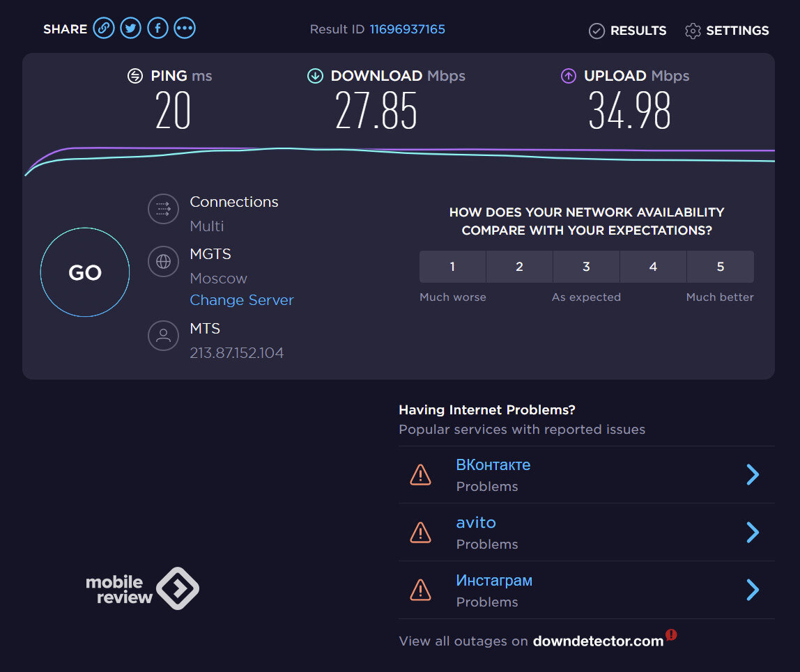Viewport: 800px width, 672px height.
Task: Start a new test with GO button
Action: pos(85,272)
